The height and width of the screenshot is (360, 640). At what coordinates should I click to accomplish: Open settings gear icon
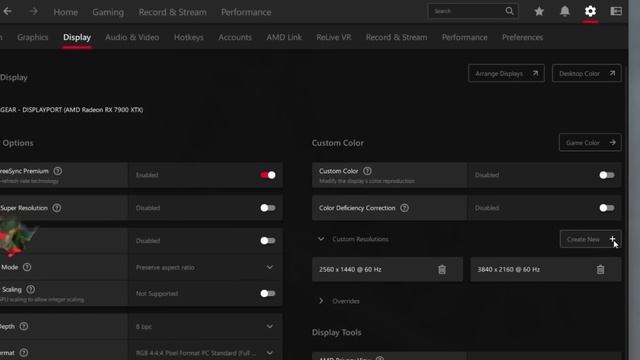[590, 11]
